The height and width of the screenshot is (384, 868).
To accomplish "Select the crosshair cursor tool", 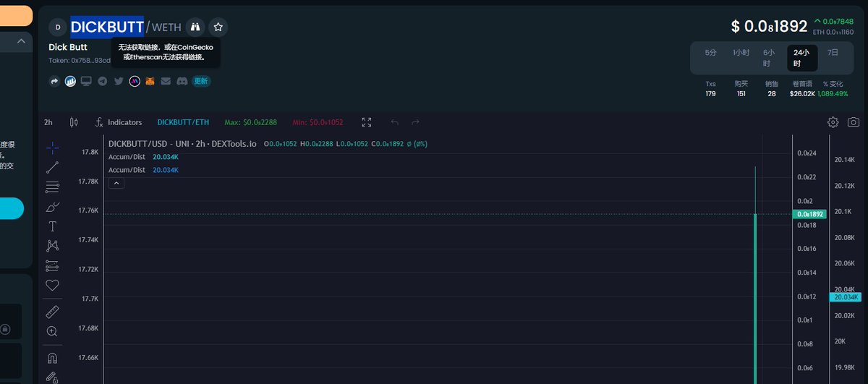I will click(52, 148).
